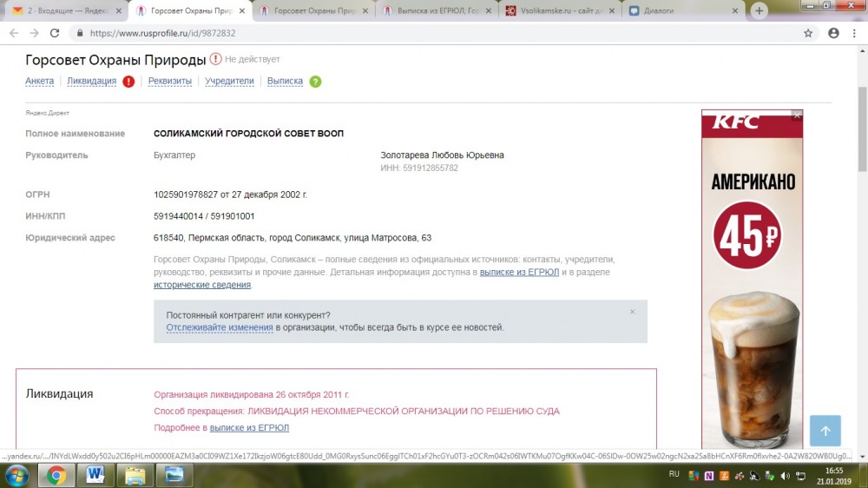Open the Учредители section
868x488 pixels.
tap(229, 82)
